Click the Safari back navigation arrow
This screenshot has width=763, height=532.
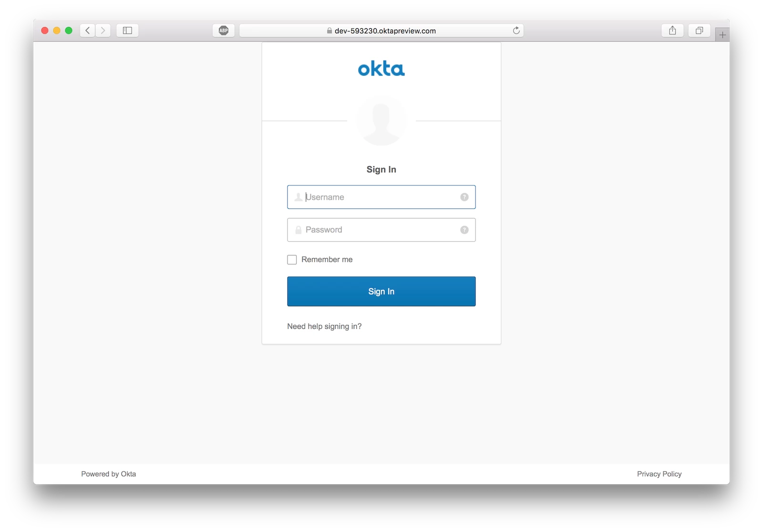pyautogui.click(x=87, y=31)
